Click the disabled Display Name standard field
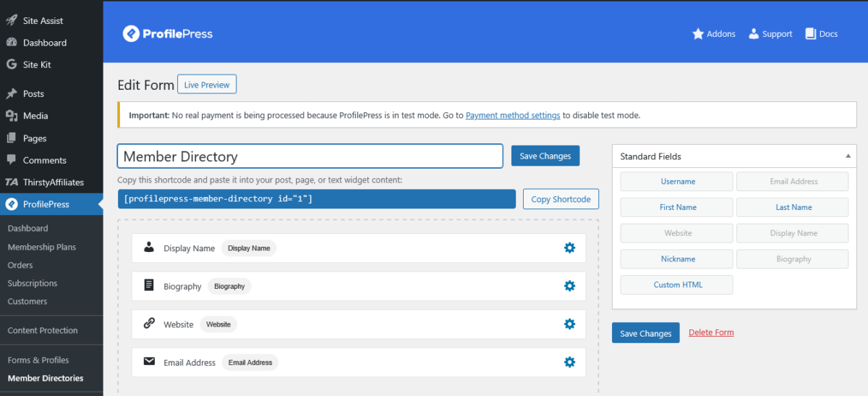 (793, 233)
